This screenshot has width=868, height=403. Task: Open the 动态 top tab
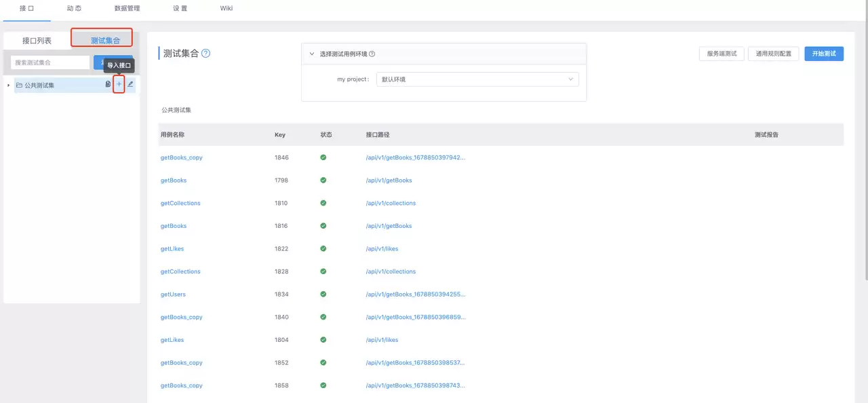coord(75,8)
